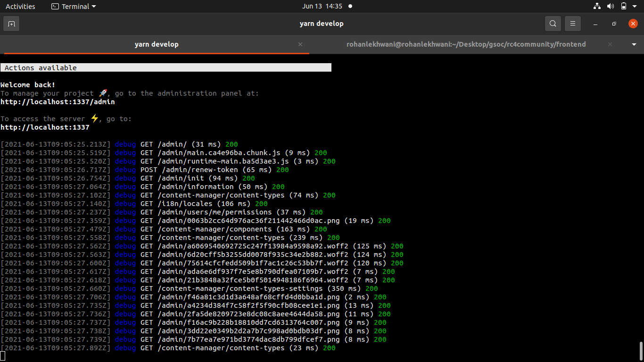Click the Actions available header bar
Image resolution: width=644 pixels, height=362 pixels.
(166, 68)
